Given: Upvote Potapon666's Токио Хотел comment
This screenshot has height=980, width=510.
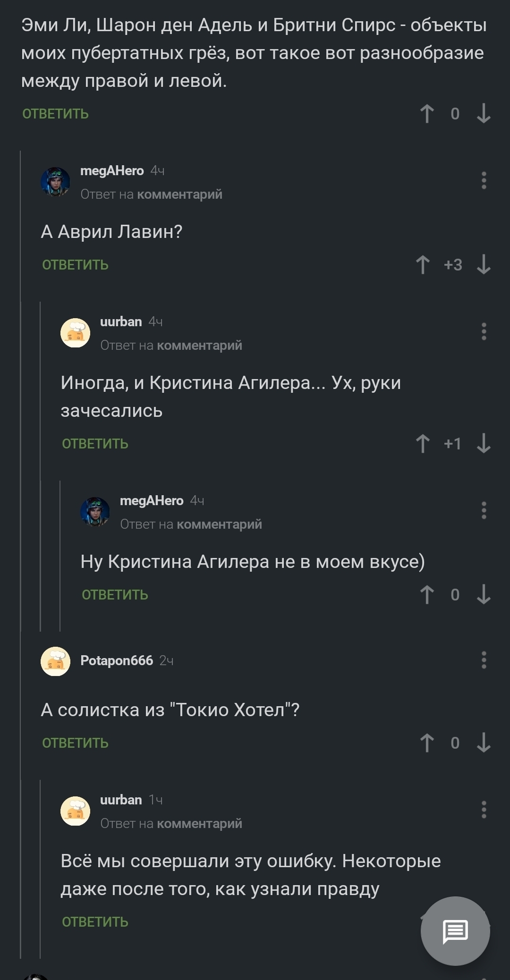Looking at the screenshot, I should pos(427,743).
